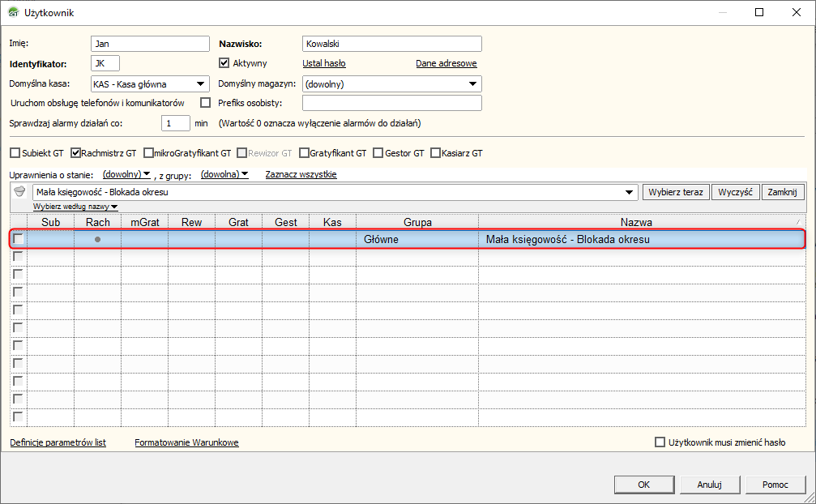Tick the checkbox of the Blokada okresu row

(18, 239)
